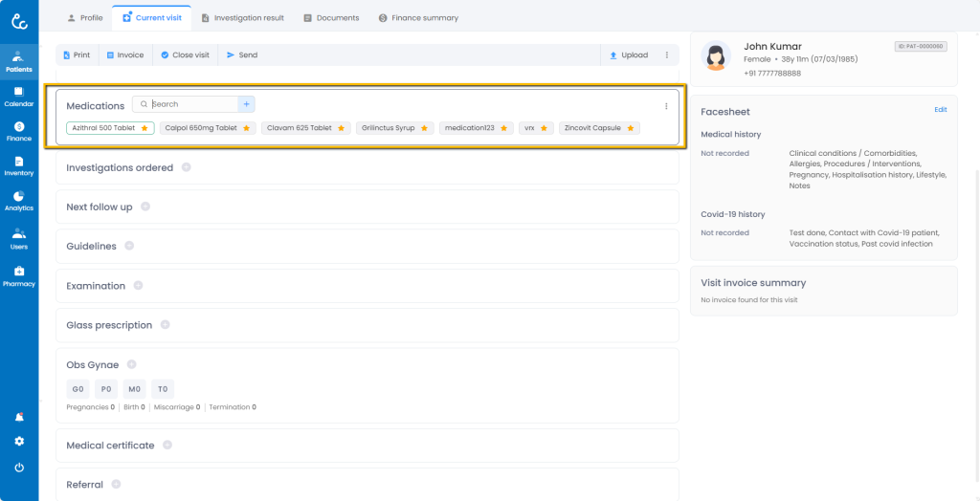980x501 pixels.
Task: Click the medications search field
Action: [x=192, y=104]
